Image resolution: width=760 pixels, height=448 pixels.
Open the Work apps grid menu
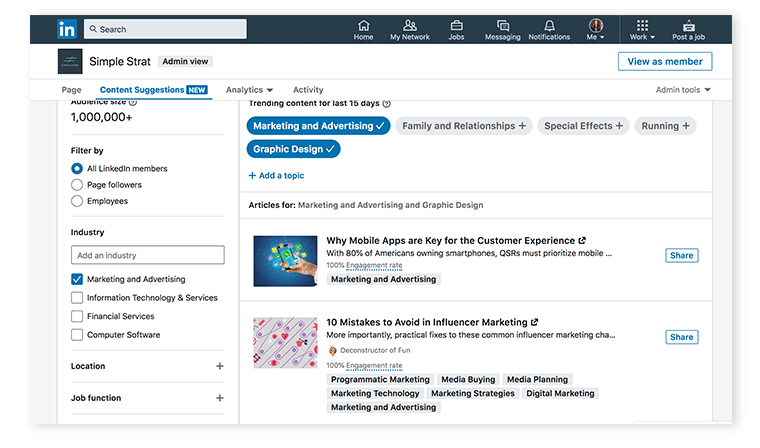pyautogui.click(x=642, y=30)
